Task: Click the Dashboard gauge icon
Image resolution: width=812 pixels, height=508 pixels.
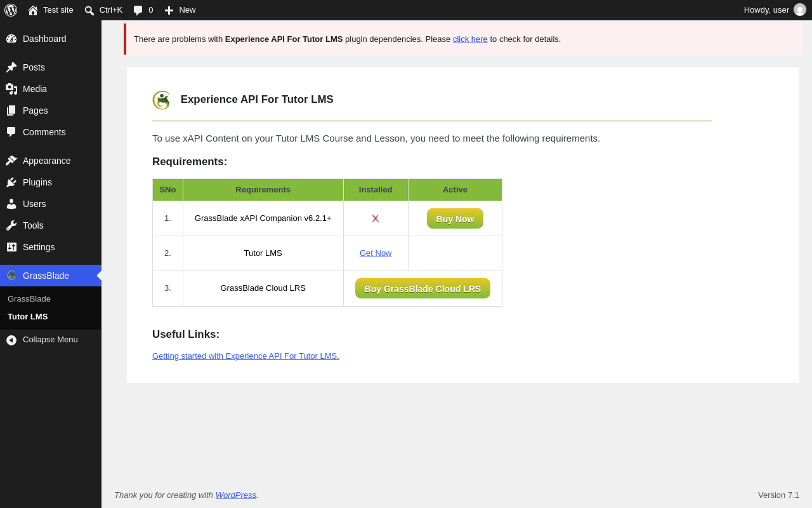Action: [11, 39]
